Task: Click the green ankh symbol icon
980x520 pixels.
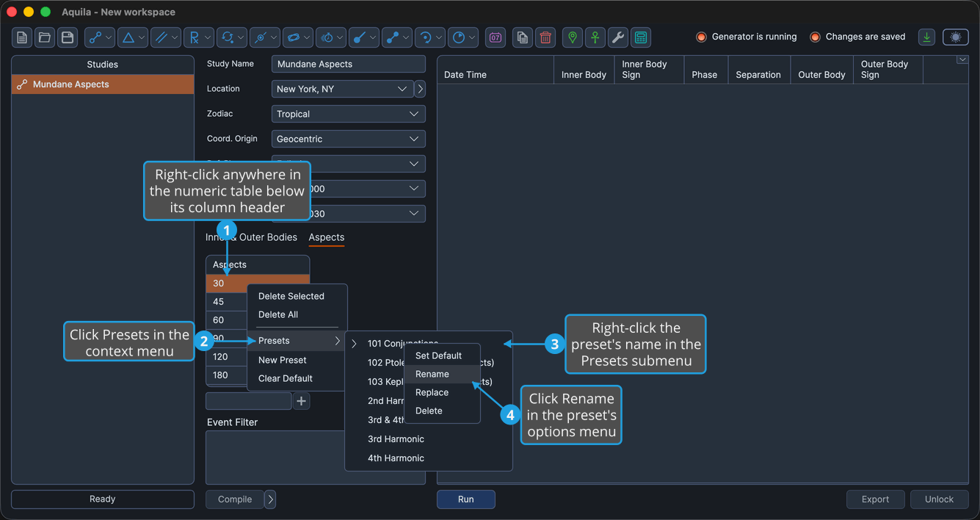Action: click(x=595, y=37)
